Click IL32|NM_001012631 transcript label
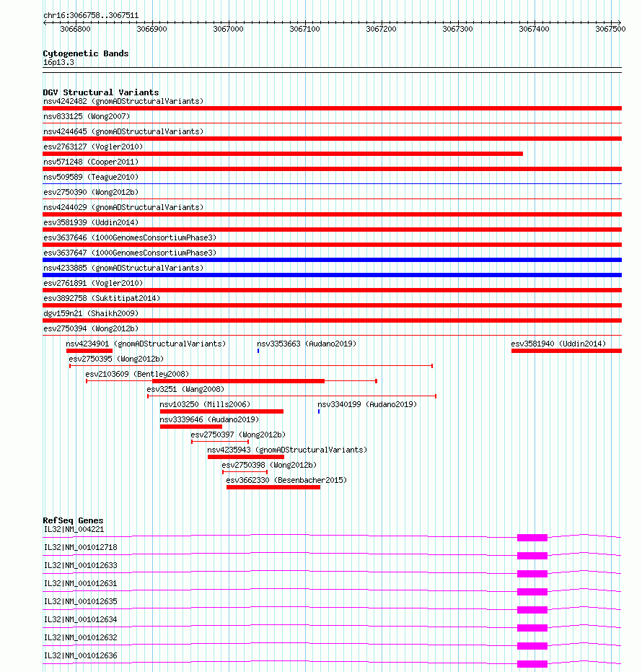The image size is (642, 672). click(81, 583)
